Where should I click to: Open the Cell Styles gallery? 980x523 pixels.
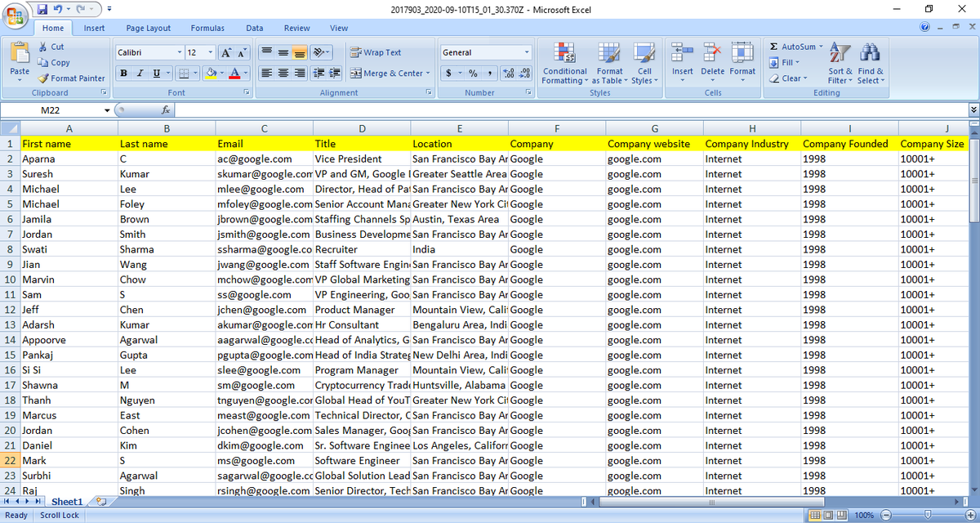point(644,64)
